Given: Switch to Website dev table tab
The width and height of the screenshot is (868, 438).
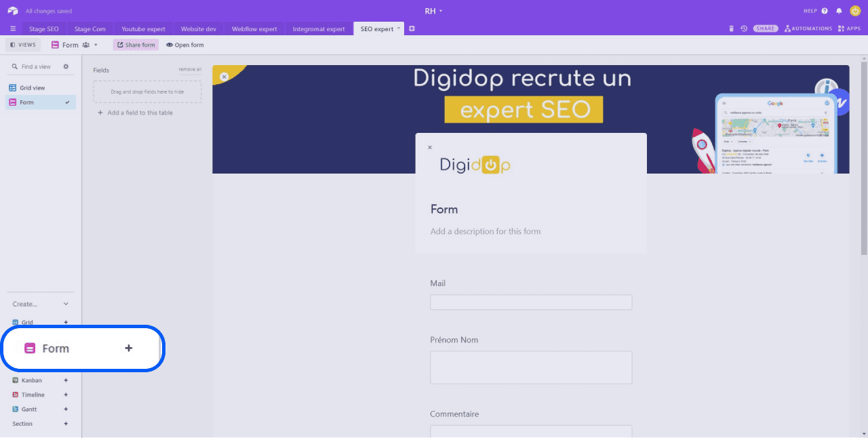Looking at the screenshot, I should (199, 29).
